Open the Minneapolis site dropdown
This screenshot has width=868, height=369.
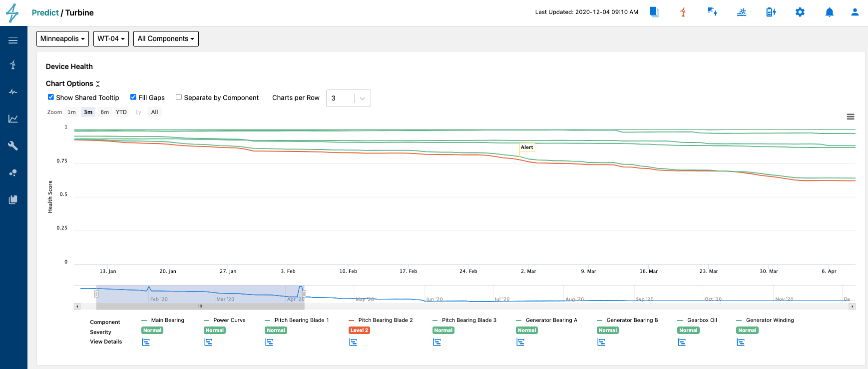point(62,38)
